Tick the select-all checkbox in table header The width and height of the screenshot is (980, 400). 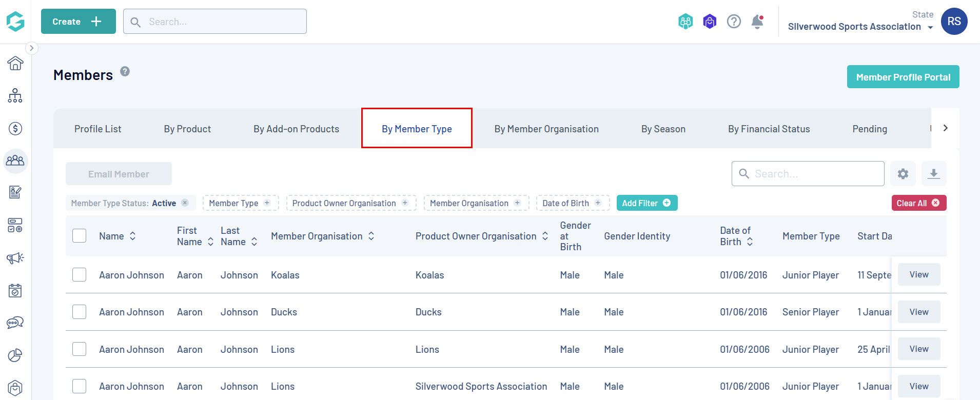coord(80,236)
